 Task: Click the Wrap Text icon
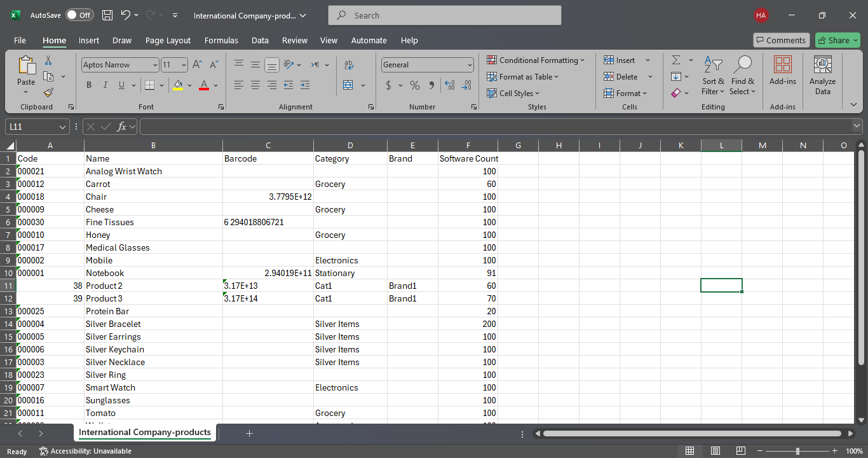click(348, 65)
